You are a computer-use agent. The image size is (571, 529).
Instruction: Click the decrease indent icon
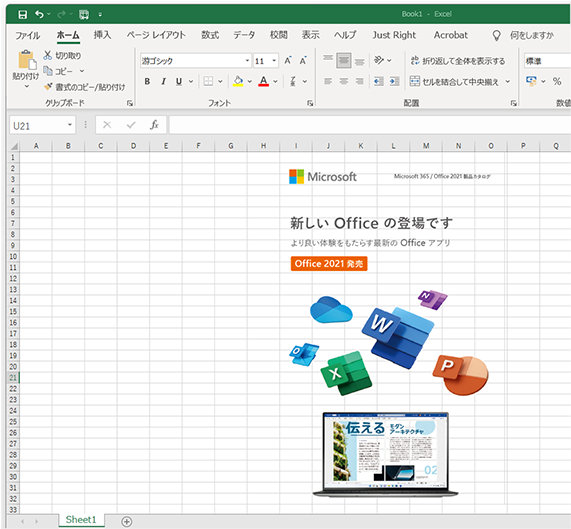coord(379,81)
